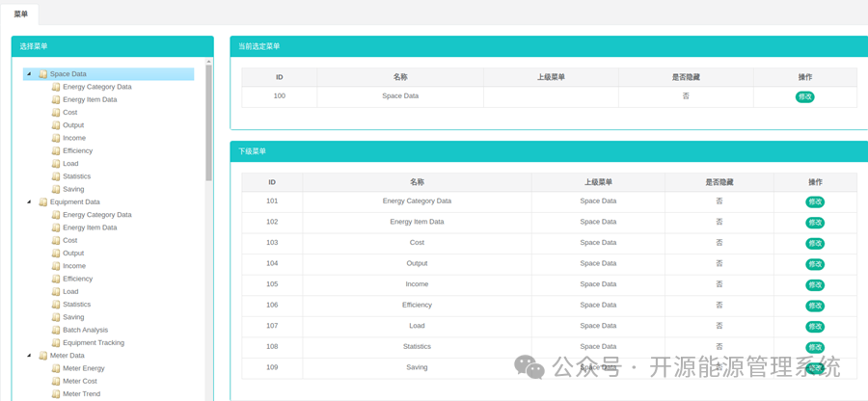Select the Equipment Tracking tree label

[94, 343]
